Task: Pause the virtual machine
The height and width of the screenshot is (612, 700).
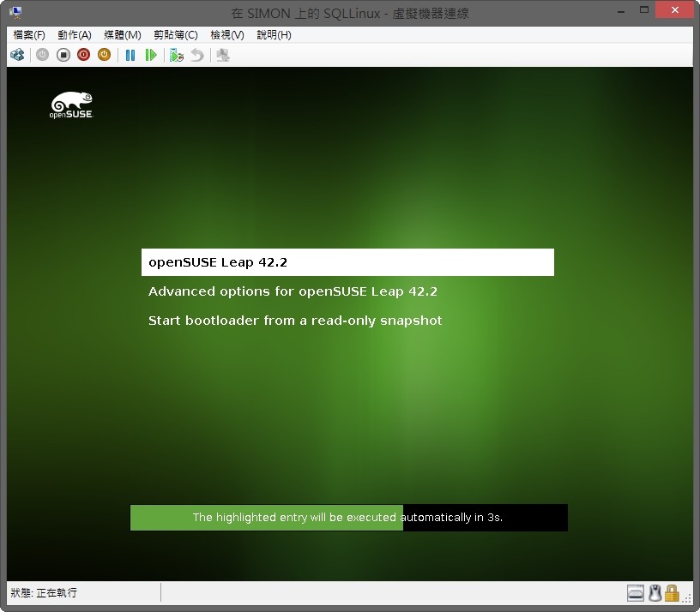Action: coord(130,56)
